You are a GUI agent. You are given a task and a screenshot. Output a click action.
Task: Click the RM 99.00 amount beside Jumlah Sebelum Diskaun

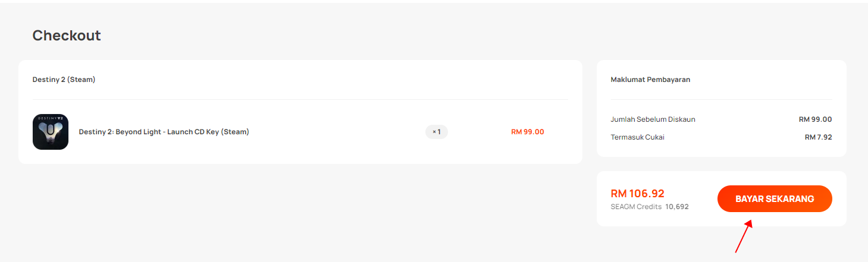(x=816, y=119)
